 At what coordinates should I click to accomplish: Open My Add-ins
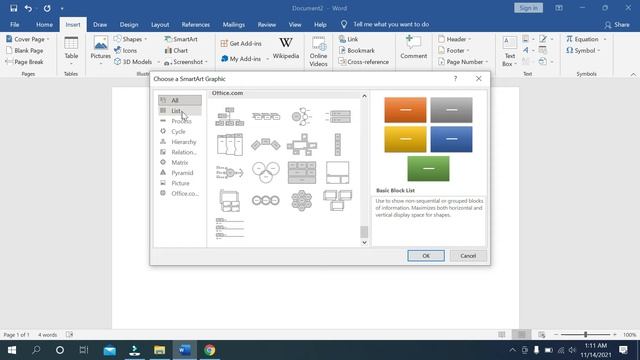click(x=245, y=59)
